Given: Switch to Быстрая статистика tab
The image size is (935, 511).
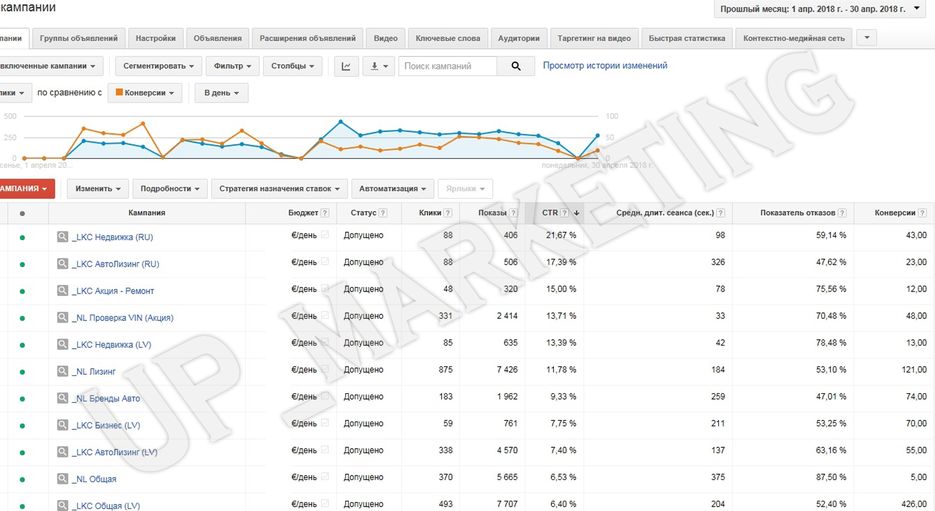Looking at the screenshot, I should pyautogui.click(x=687, y=38).
